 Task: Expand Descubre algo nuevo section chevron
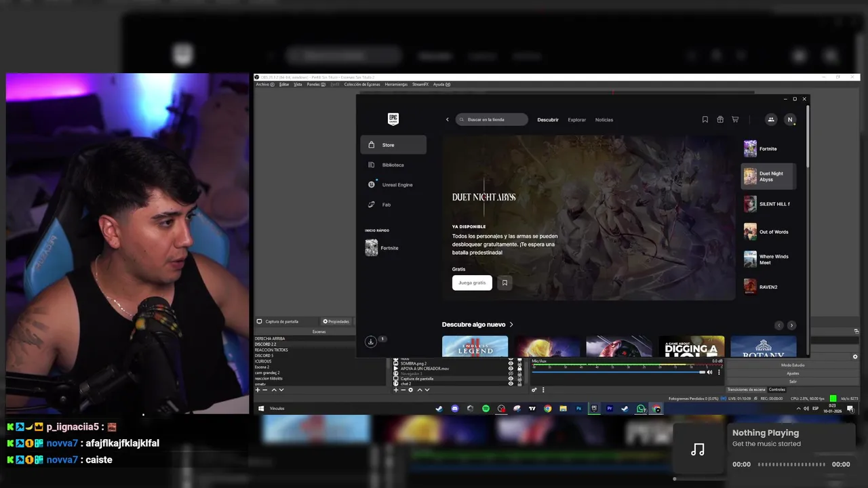(x=511, y=325)
